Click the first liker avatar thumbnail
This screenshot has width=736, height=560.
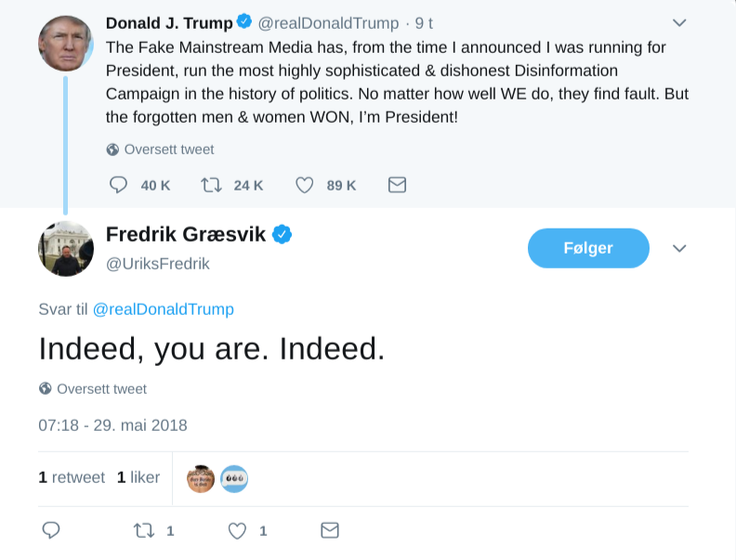coord(201,478)
